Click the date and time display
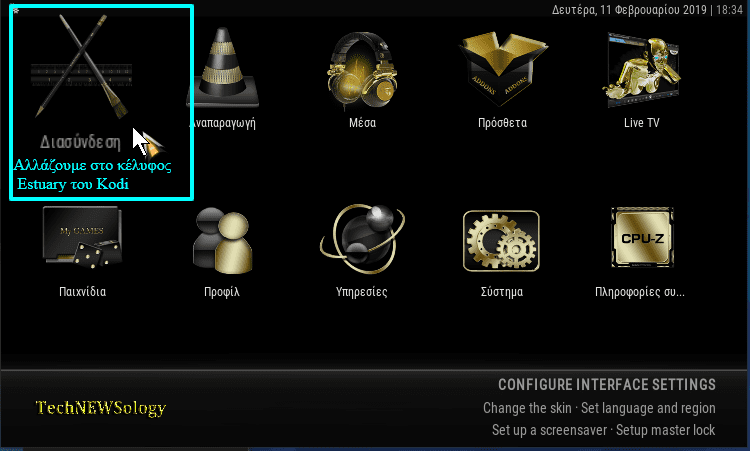Screen dimensions: 750x451 tap(647, 10)
